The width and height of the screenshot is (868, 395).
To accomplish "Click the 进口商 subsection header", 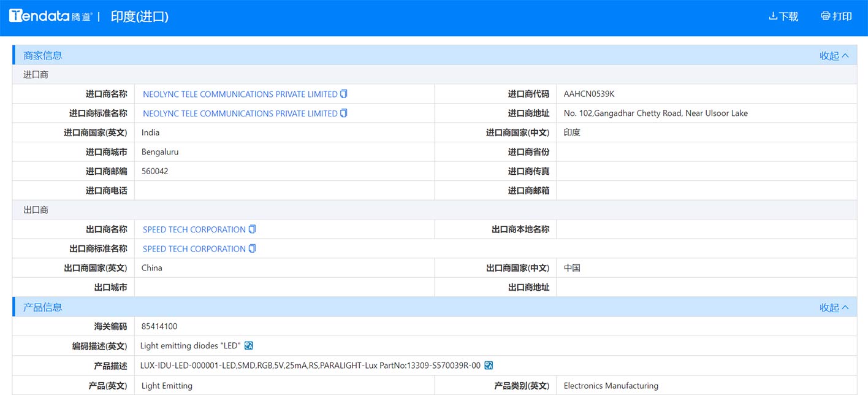I will (x=36, y=75).
